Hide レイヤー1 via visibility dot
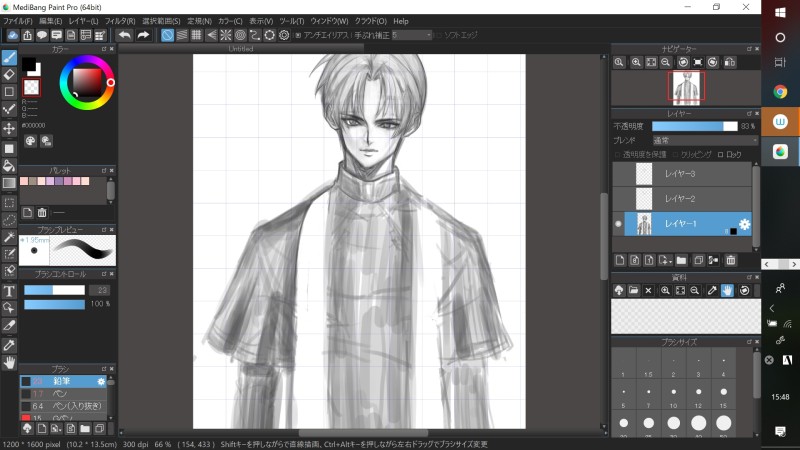The width and height of the screenshot is (800, 450). [x=618, y=224]
